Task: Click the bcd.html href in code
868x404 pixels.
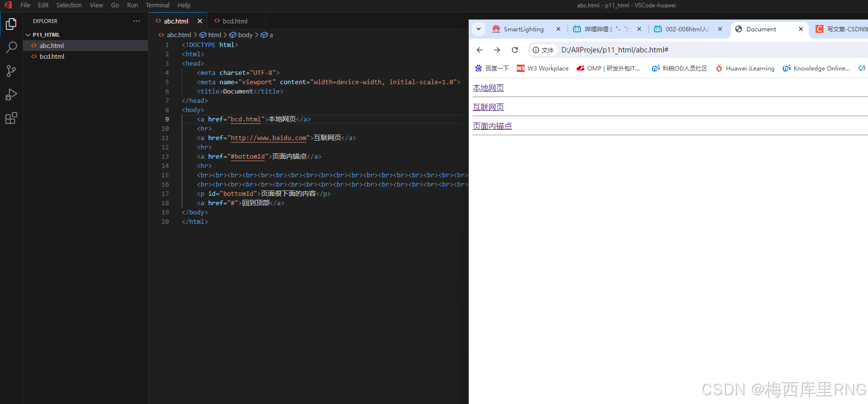Action: [x=246, y=119]
